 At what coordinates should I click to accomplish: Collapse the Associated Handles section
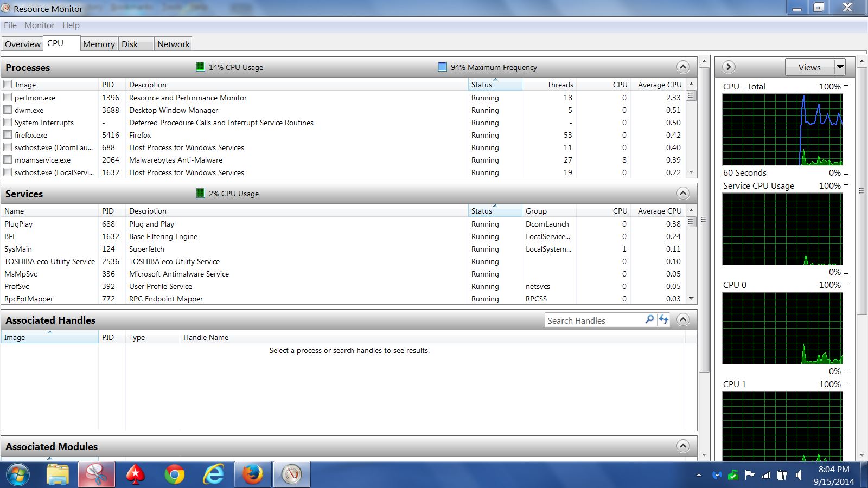pyautogui.click(x=683, y=319)
